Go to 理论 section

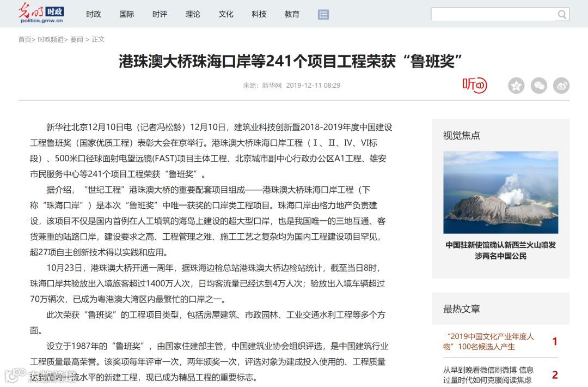pyautogui.click(x=193, y=14)
